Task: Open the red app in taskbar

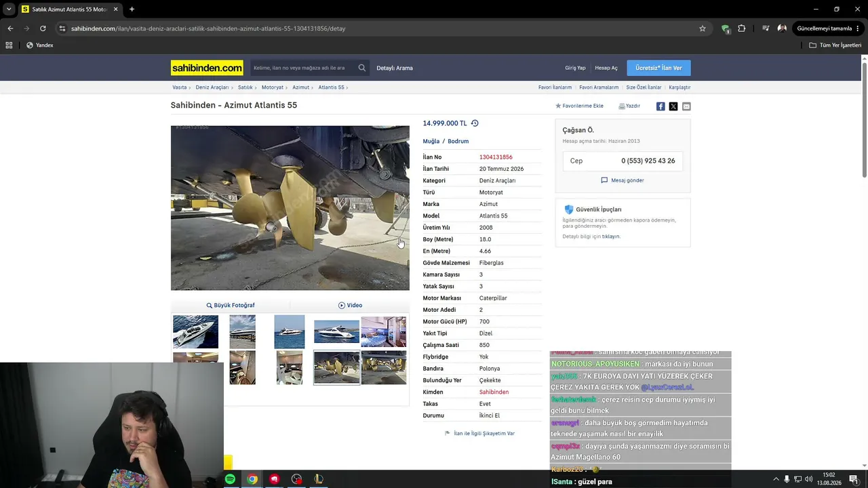Action: tap(274, 479)
